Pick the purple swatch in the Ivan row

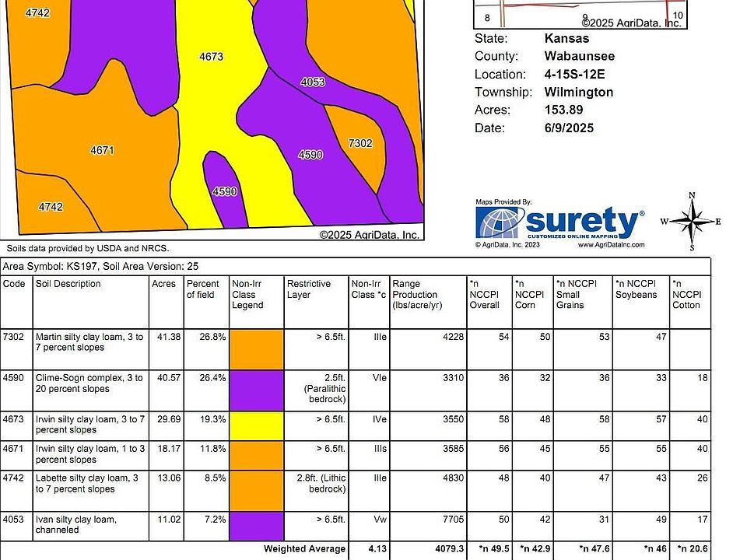(256, 527)
